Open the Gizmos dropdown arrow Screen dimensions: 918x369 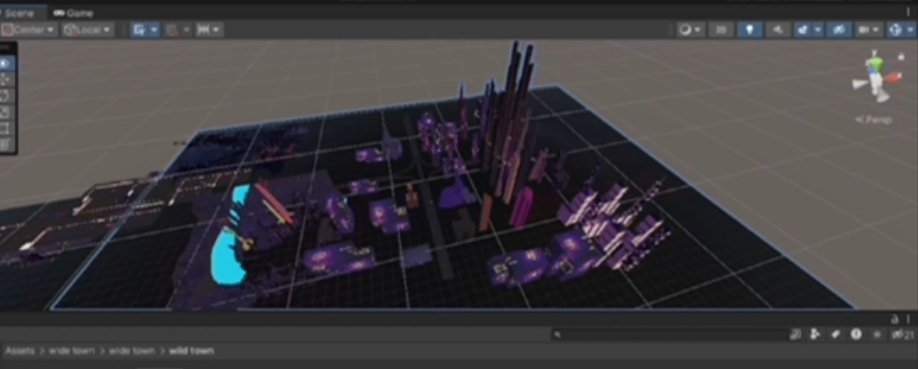[910, 30]
